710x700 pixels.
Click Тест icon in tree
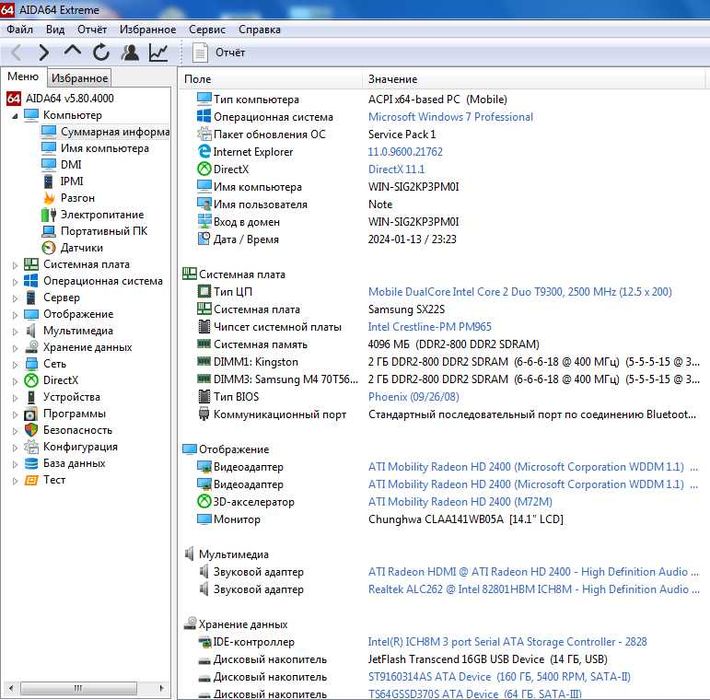pyautogui.click(x=31, y=480)
